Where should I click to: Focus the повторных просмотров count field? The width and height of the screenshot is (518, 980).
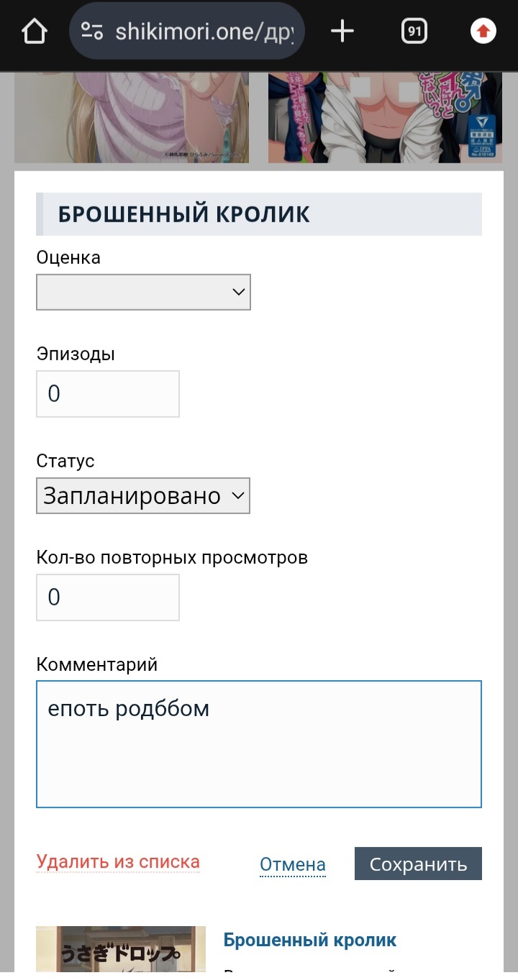[x=108, y=597]
